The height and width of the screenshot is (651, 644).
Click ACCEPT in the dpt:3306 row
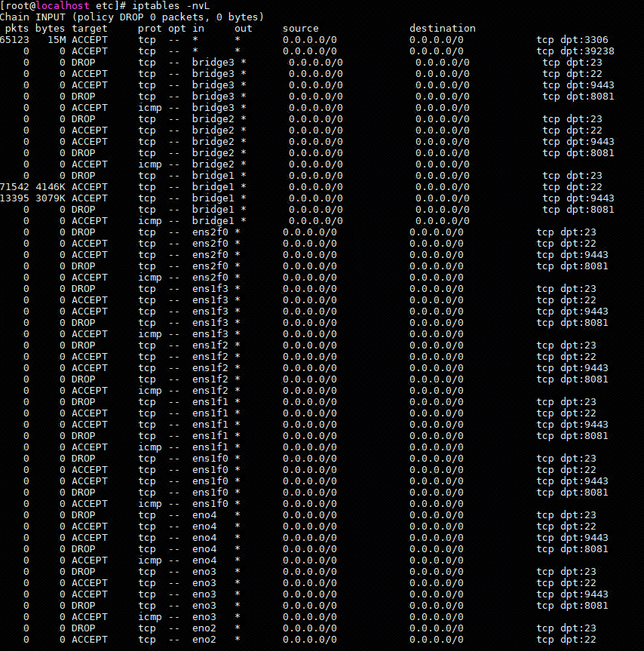(89, 40)
